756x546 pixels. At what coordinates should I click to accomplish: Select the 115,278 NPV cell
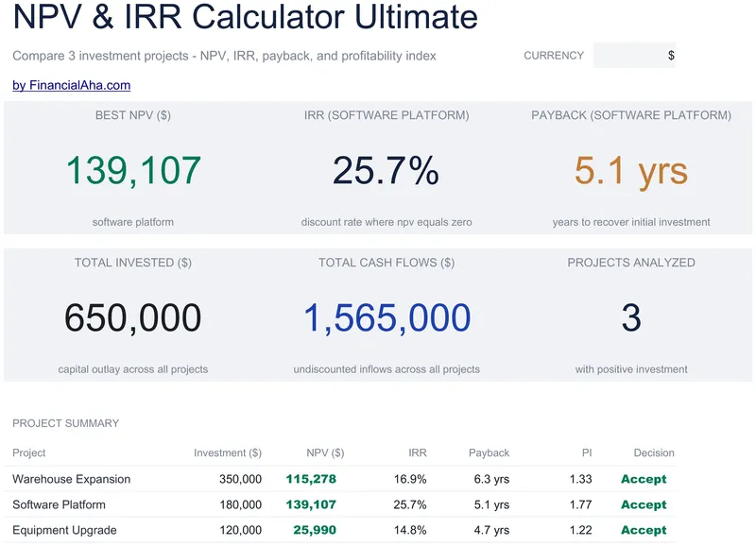pos(311,479)
